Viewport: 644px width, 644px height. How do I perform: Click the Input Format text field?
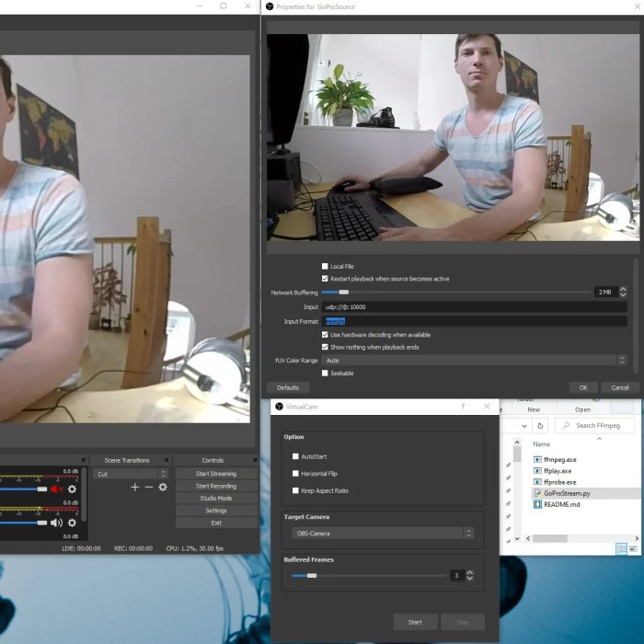click(x=474, y=321)
